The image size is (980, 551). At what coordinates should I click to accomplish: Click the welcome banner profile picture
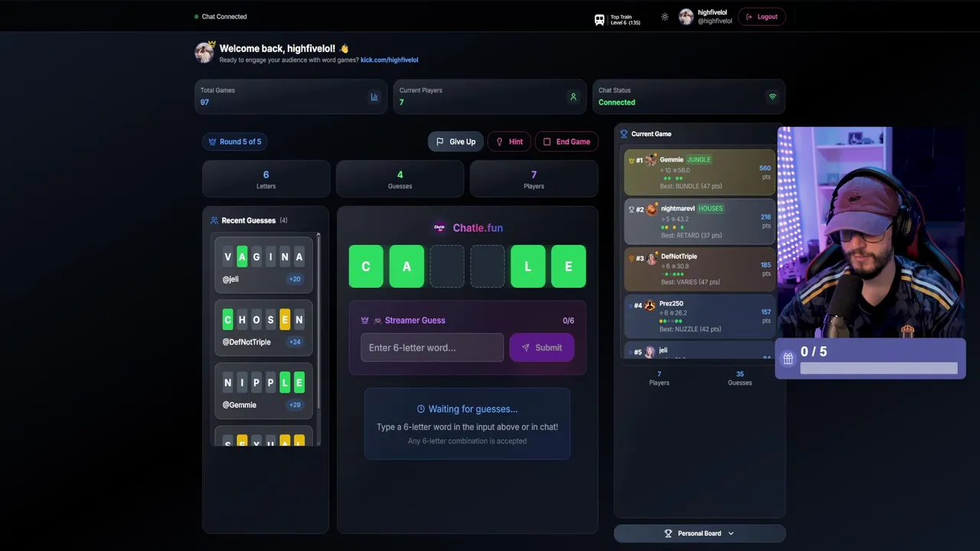tap(204, 52)
